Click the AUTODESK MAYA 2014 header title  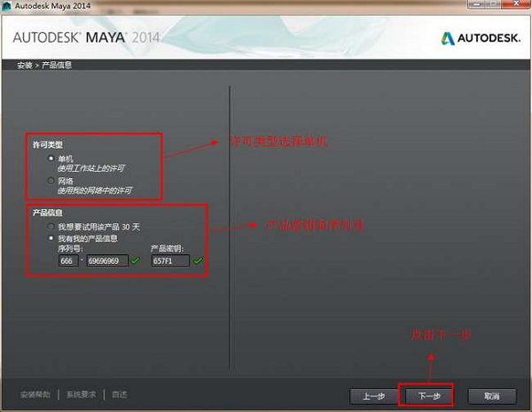(x=86, y=37)
